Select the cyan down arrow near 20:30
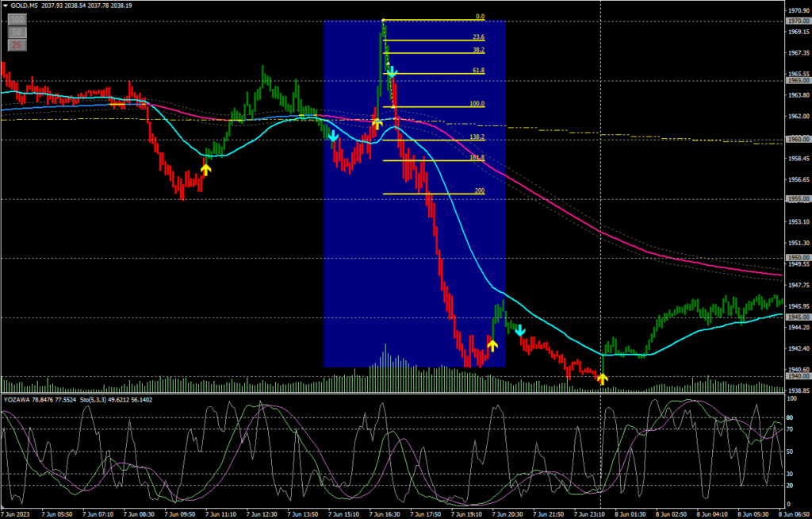 click(x=519, y=329)
